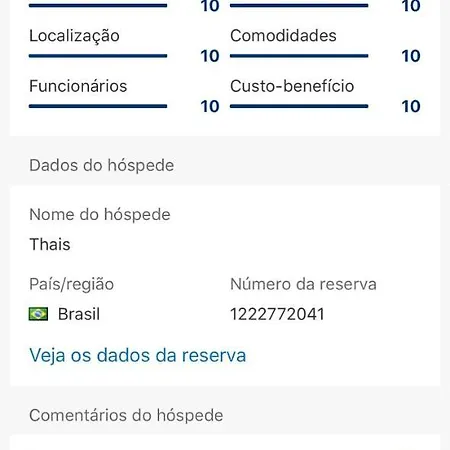This screenshot has width=450, height=450.
Task: Open the Veja os dados da reserva link
Action: (138, 355)
